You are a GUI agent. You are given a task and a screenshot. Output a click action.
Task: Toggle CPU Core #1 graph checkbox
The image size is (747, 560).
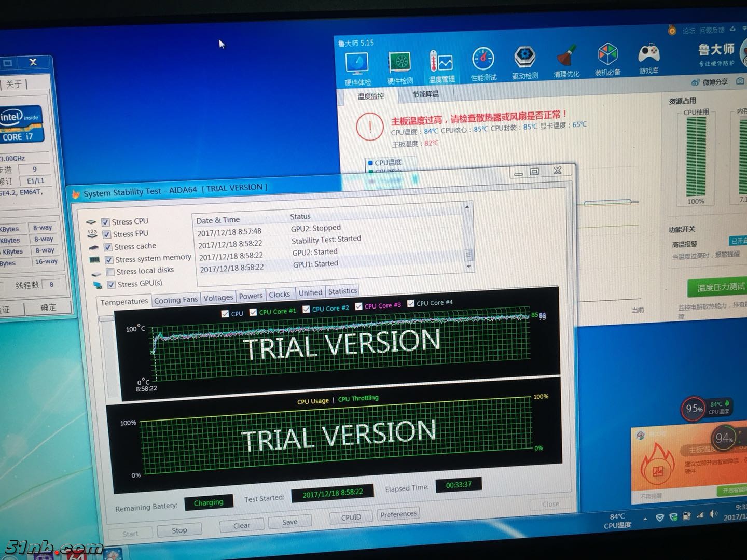tap(253, 312)
